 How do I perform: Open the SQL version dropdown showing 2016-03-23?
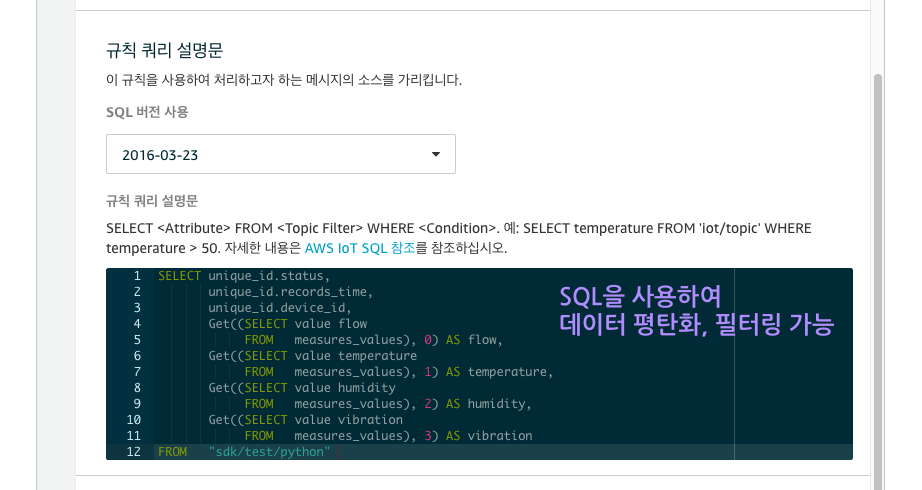tap(280, 154)
